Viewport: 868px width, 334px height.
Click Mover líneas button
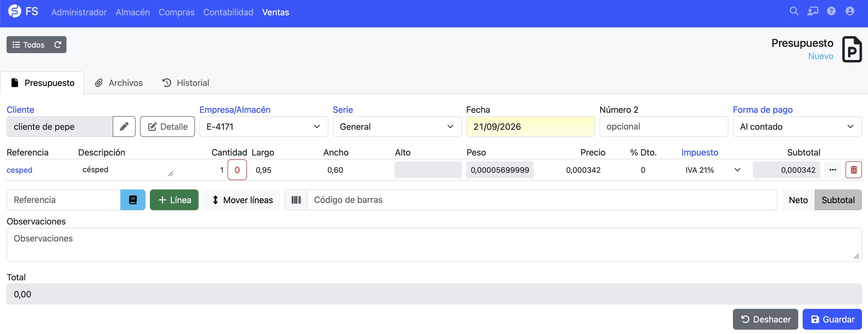241,200
